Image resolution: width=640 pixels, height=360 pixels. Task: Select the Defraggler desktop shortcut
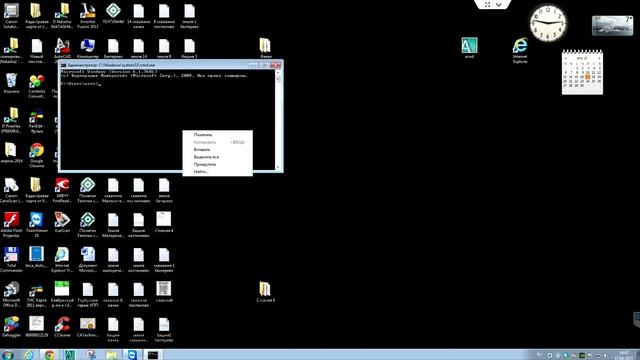point(11,327)
